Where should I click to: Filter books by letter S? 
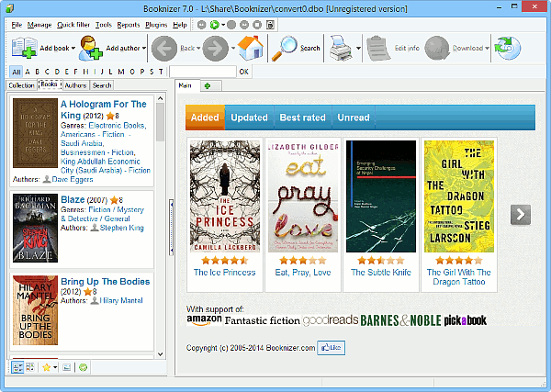pyautogui.click(x=152, y=72)
